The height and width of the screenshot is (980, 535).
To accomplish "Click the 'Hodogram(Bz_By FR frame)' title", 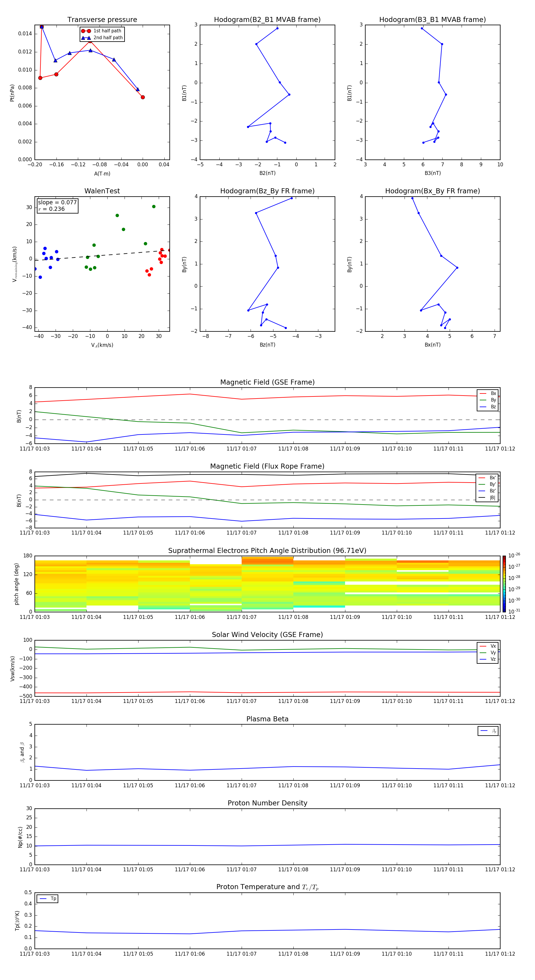I will tap(267, 191).
